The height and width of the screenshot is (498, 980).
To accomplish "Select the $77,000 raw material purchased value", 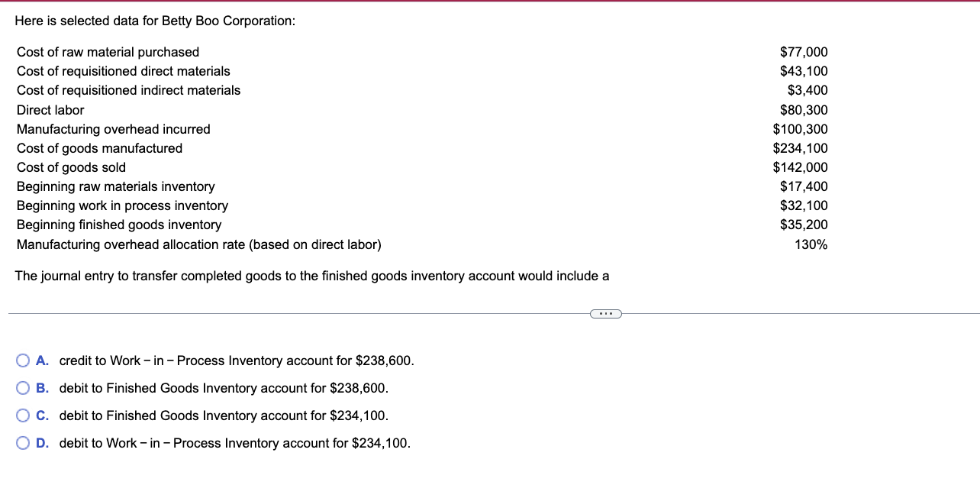I will [804, 52].
